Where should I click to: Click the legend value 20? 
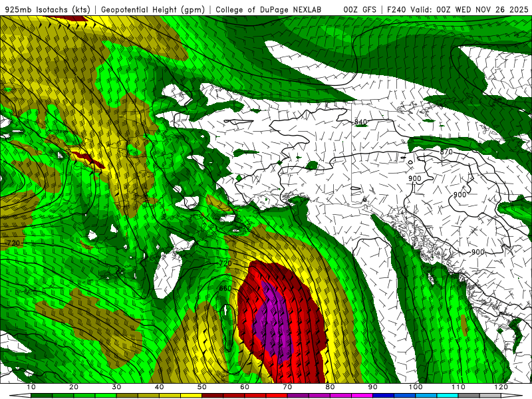(x=74, y=387)
